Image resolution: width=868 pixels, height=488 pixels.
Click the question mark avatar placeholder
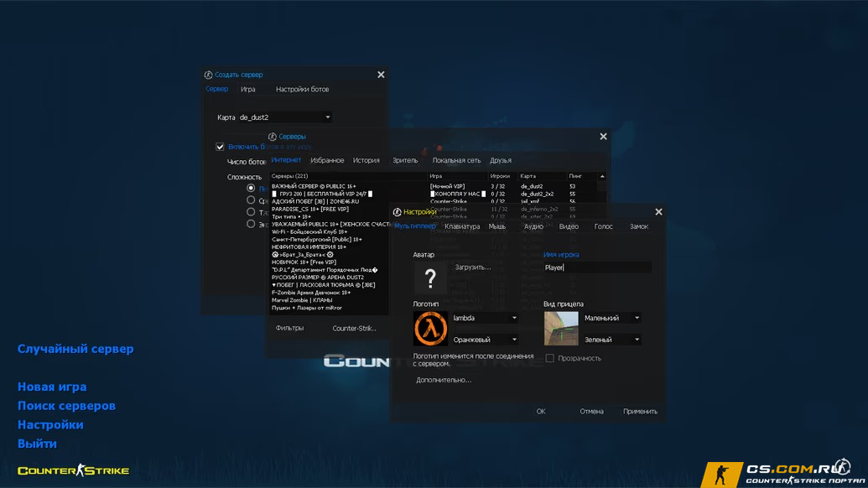click(430, 278)
